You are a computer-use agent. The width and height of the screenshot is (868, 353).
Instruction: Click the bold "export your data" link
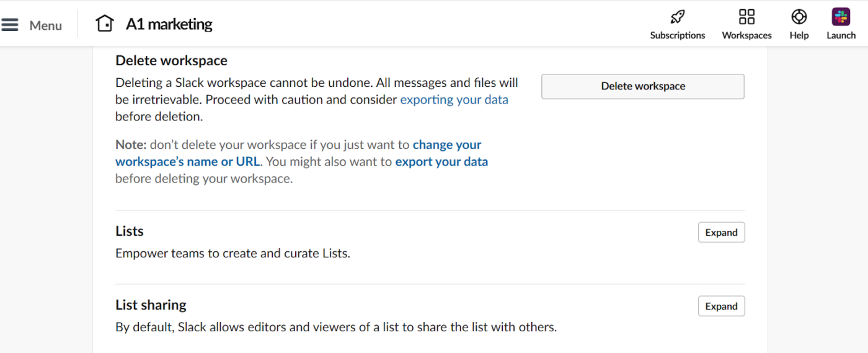(x=441, y=162)
